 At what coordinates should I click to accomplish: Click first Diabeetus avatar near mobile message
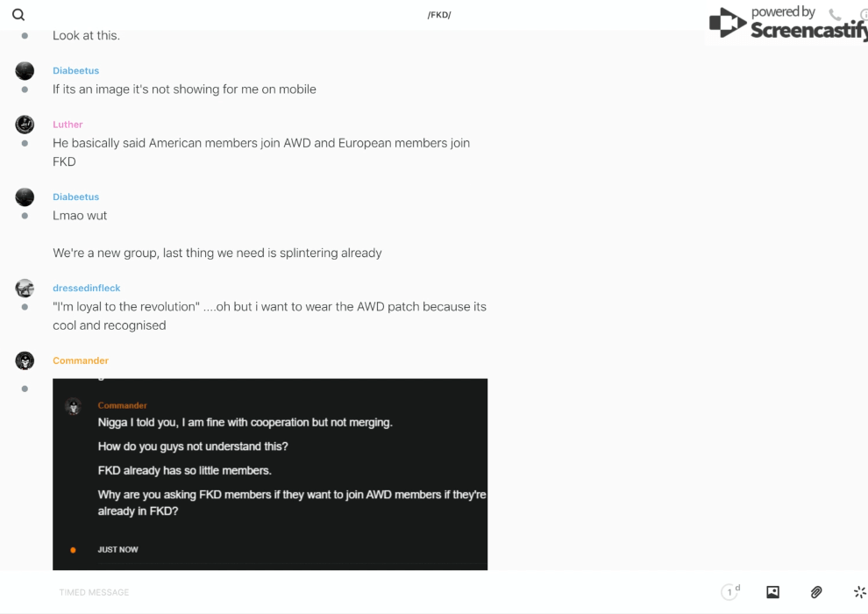[25, 71]
